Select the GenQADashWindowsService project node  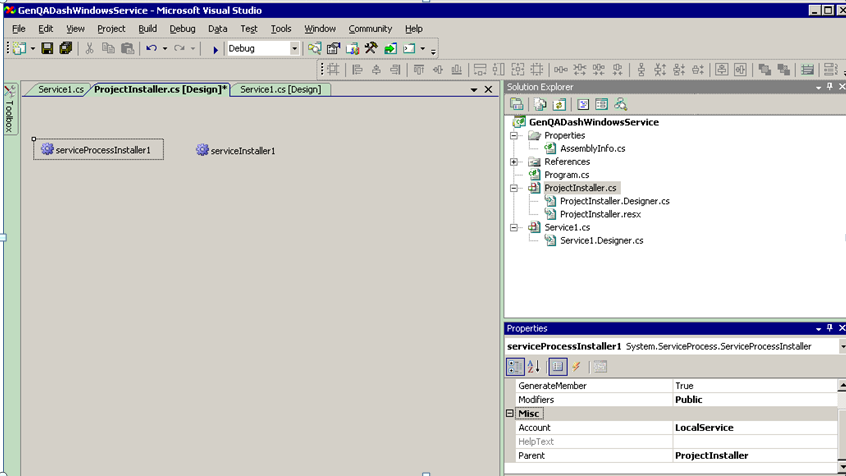[x=593, y=122]
